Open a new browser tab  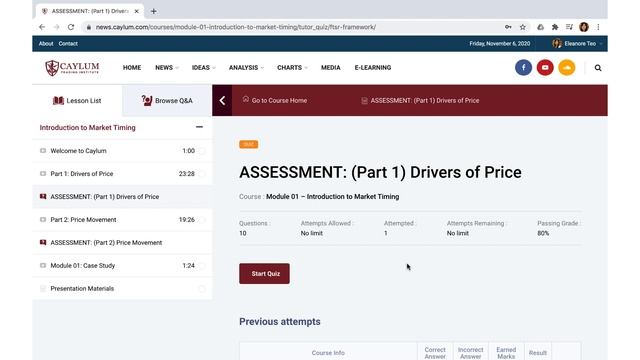pyautogui.click(x=153, y=11)
